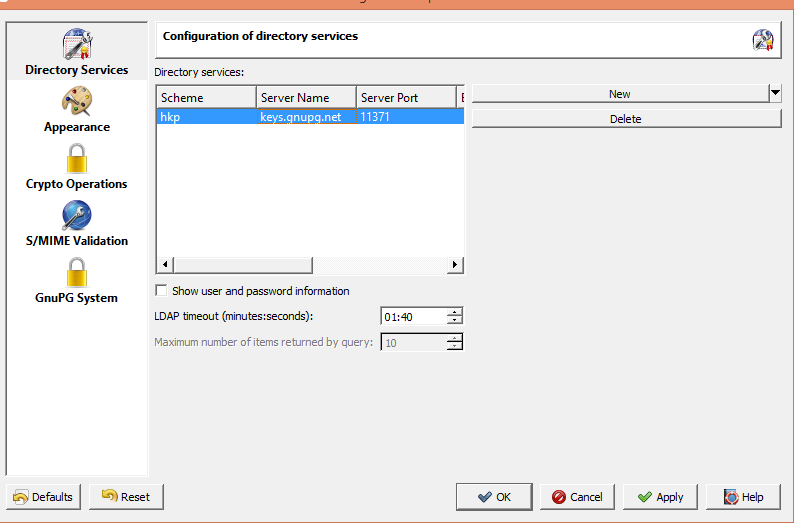This screenshot has width=794, height=523.
Task: Select the hkp scheme cell
Action: point(207,117)
